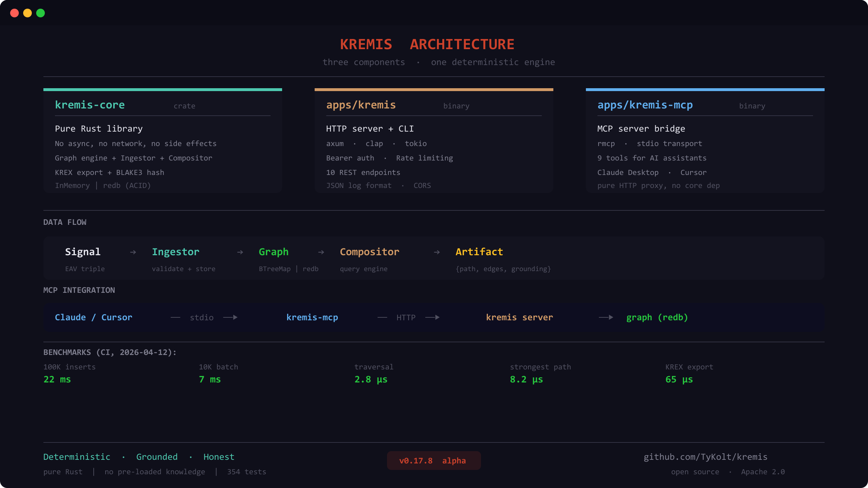Click the arrow before the Artifact step
This screenshot has height=488, width=868.
point(437,252)
